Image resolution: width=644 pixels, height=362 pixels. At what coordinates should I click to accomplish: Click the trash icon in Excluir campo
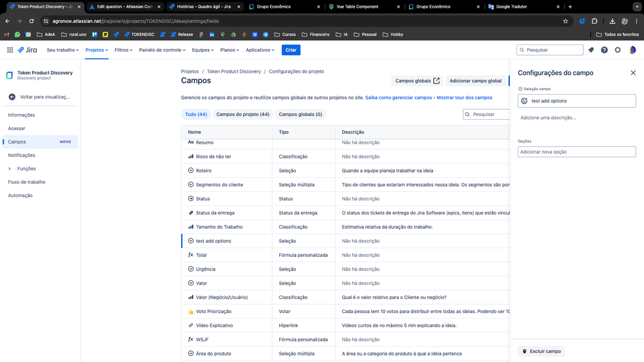(525, 351)
